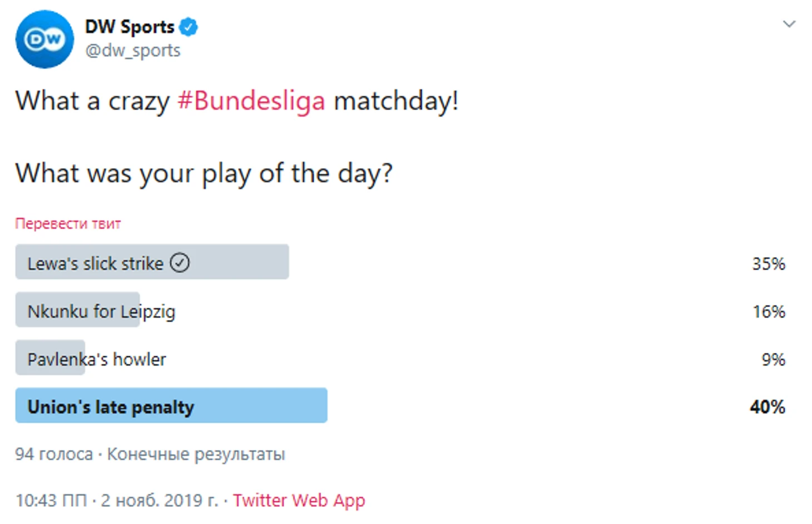Open the tweet options chevron menu
This screenshot has width=812, height=524.
tap(789, 24)
